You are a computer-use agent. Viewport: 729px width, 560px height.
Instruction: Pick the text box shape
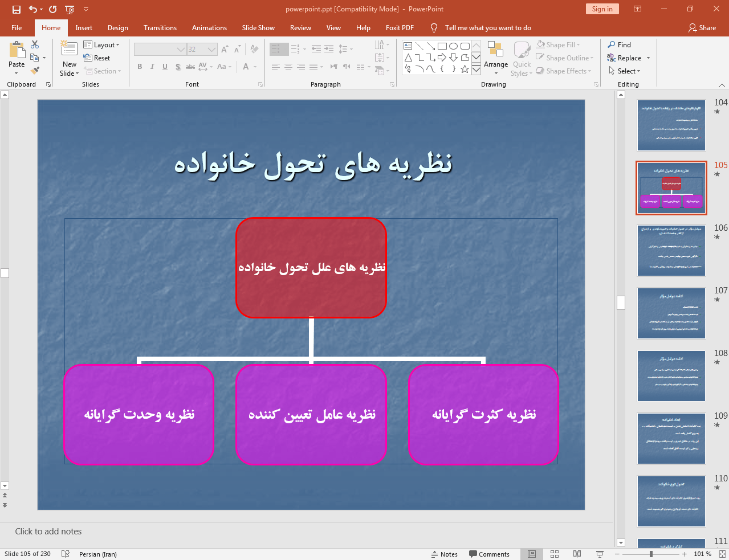(x=408, y=46)
